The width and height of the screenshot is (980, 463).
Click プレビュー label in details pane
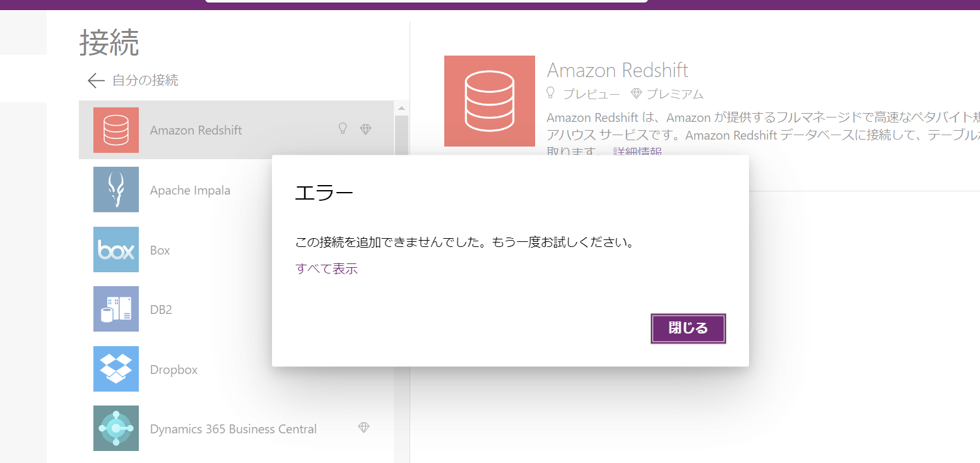pyautogui.click(x=591, y=94)
